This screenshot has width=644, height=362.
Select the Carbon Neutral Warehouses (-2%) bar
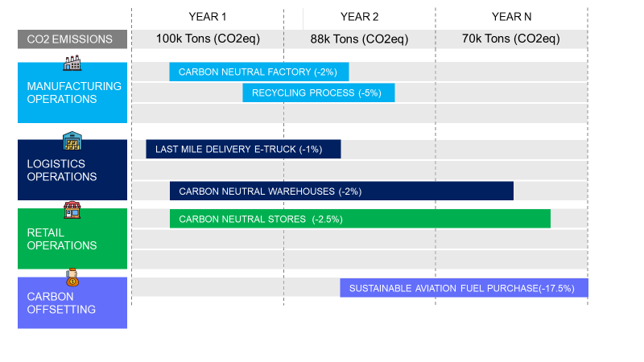pos(341,191)
